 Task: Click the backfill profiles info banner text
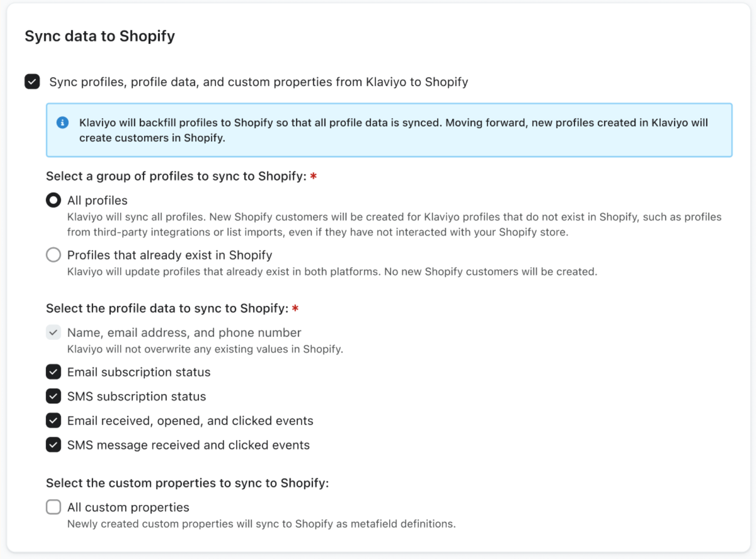pyautogui.click(x=393, y=130)
